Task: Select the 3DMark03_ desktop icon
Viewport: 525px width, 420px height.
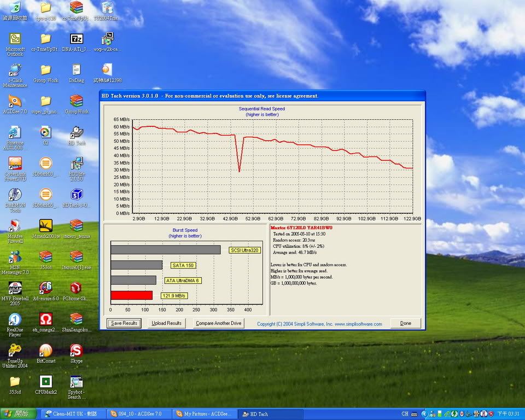Action: point(45,167)
